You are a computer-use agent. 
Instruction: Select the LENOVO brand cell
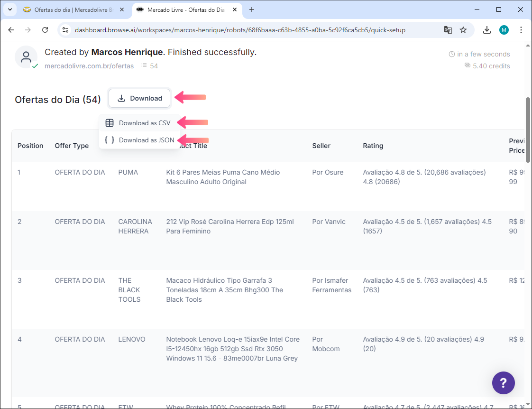[132, 339]
